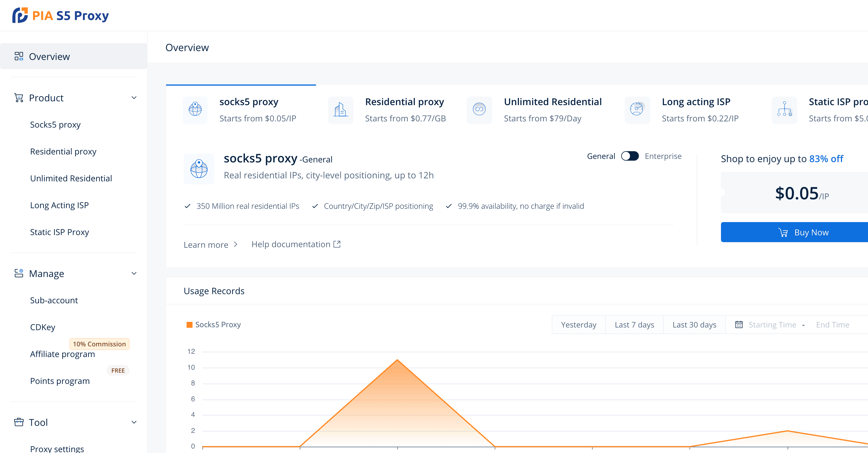868x453 pixels.
Task: Open the Help documentation link
Action: coord(296,244)
